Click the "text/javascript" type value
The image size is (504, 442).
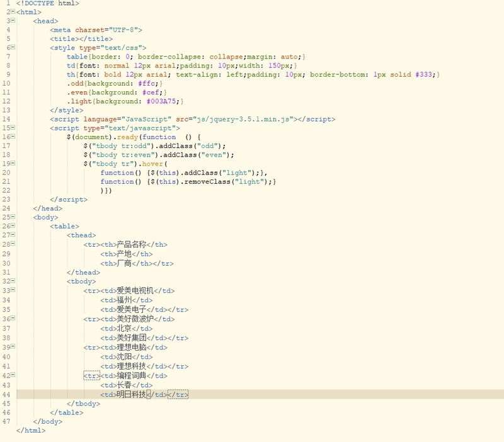pos(140,128)
